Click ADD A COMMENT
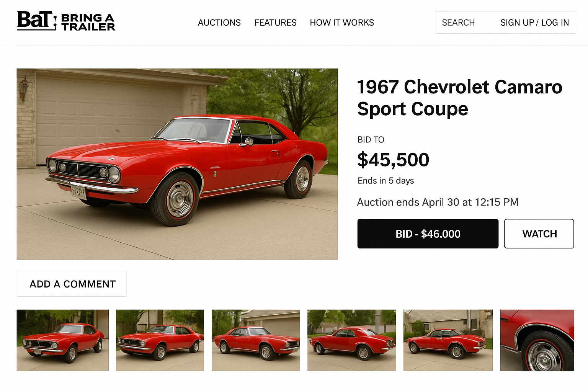 (x=71, y=284)
